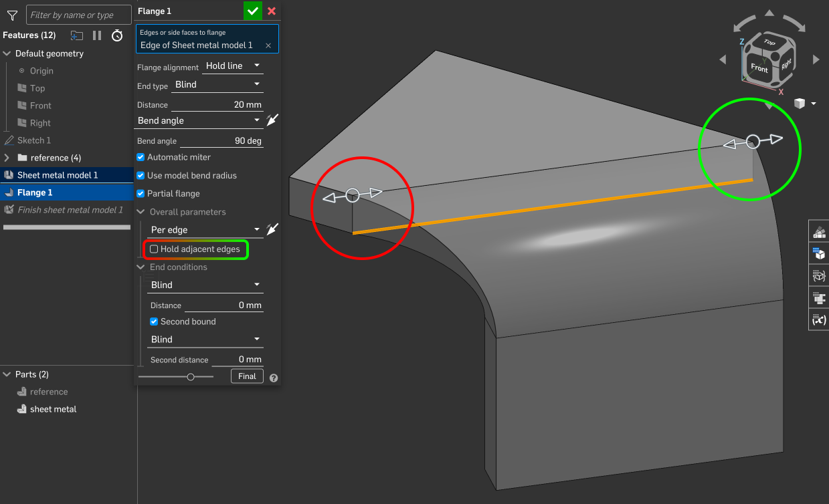Uncheck Second bound
This screenshot has width=829, height=504.
click(x=154, y=322)
